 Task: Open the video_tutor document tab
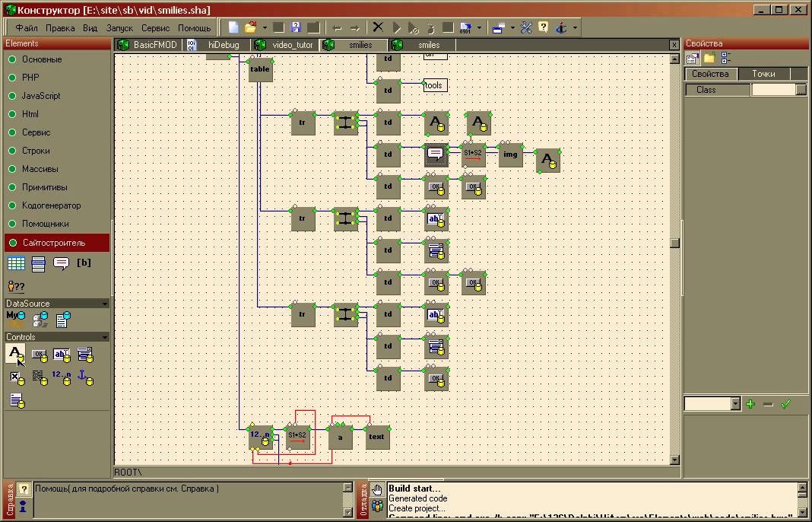coord(291,45)
